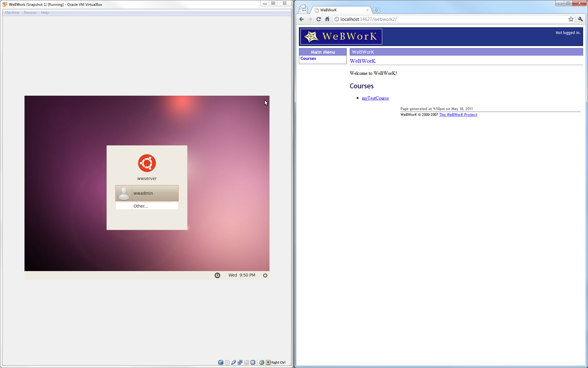
Task: Click the Welcome to WeBWorK! text
Action: click(x=373, y=73)
